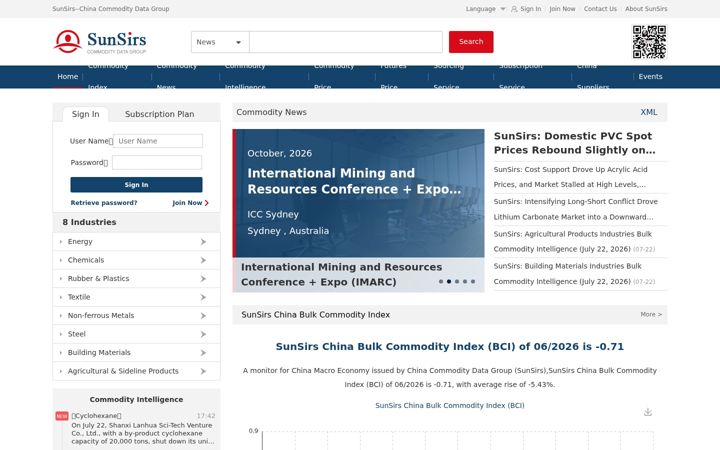Viewport: 720px width, 450px height.
Task: Open the BCI of 06/2026 heading
Action: coord(450,347)
